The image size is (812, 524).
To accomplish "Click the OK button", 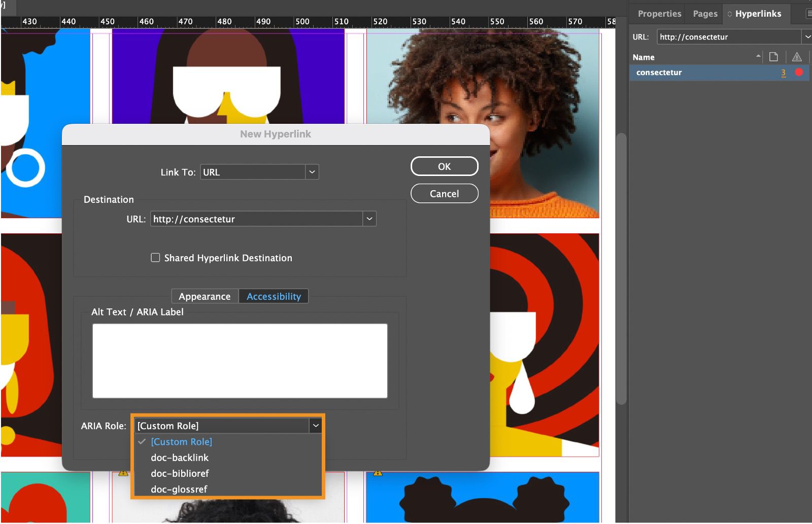I will (444, 166).
